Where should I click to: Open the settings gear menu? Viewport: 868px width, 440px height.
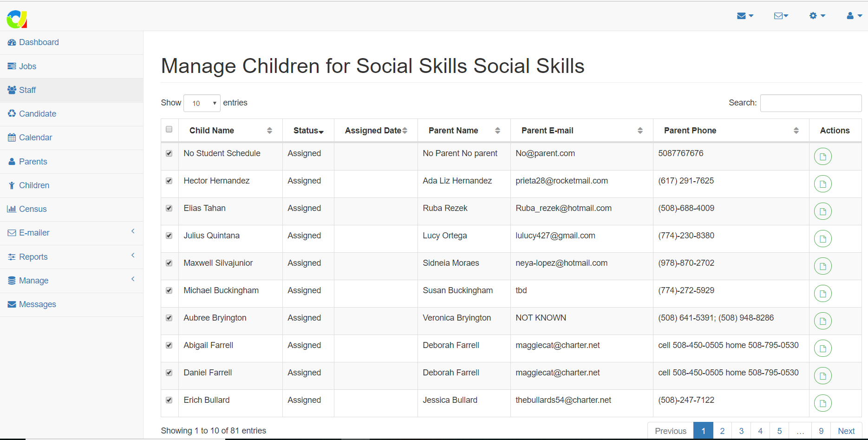pos(816,16)
